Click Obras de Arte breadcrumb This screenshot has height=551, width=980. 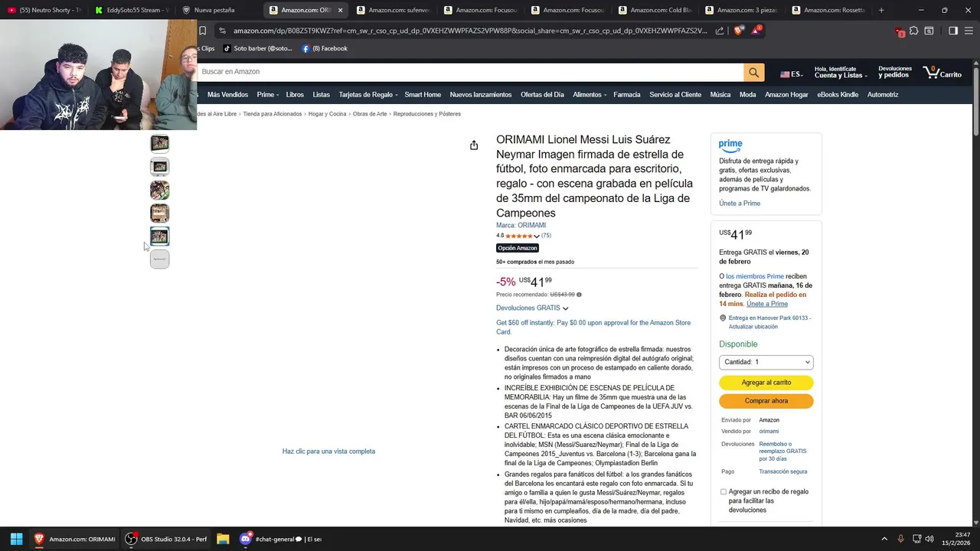pos(370,114)
